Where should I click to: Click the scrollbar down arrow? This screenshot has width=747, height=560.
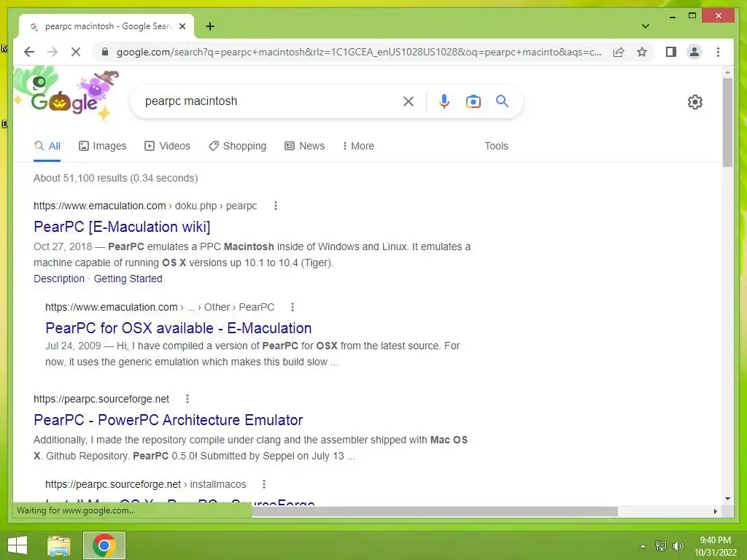coord(727,499)
